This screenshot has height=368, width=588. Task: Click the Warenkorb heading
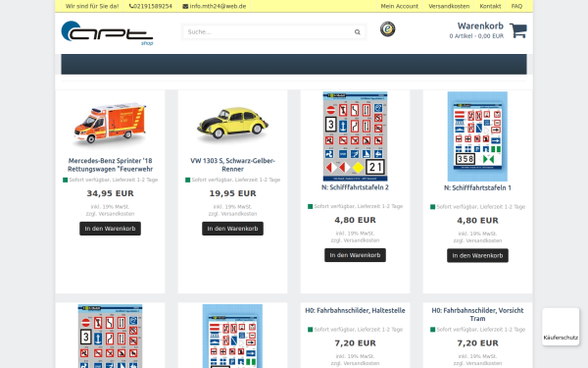(480, 26)
